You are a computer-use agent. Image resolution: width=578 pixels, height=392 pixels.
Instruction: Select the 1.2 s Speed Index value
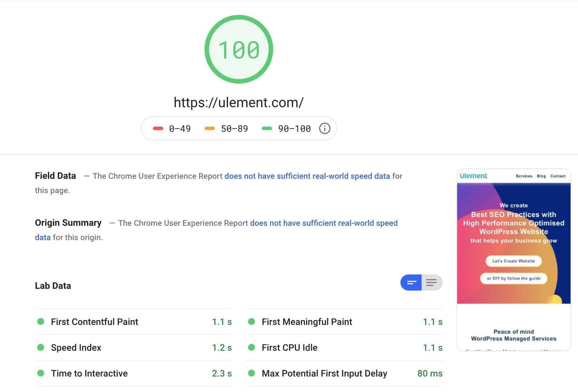[x=222, y=347]
